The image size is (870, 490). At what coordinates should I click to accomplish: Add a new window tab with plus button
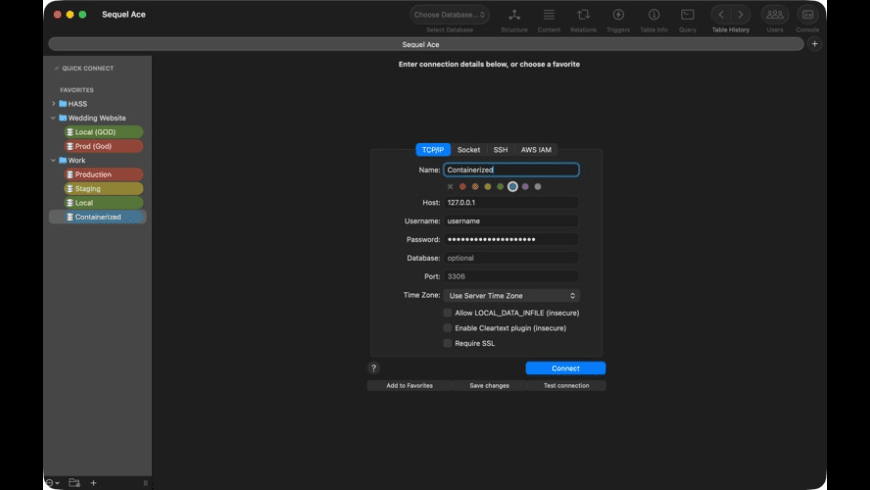click(x=814, y=44)
